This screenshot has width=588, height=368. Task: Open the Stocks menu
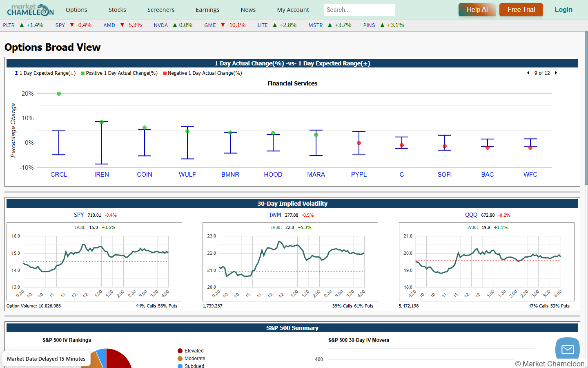(117, 10)
